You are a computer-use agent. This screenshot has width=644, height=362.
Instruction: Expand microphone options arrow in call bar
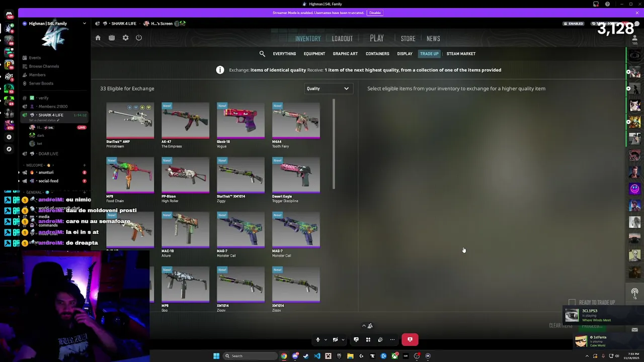pos(325,340)
